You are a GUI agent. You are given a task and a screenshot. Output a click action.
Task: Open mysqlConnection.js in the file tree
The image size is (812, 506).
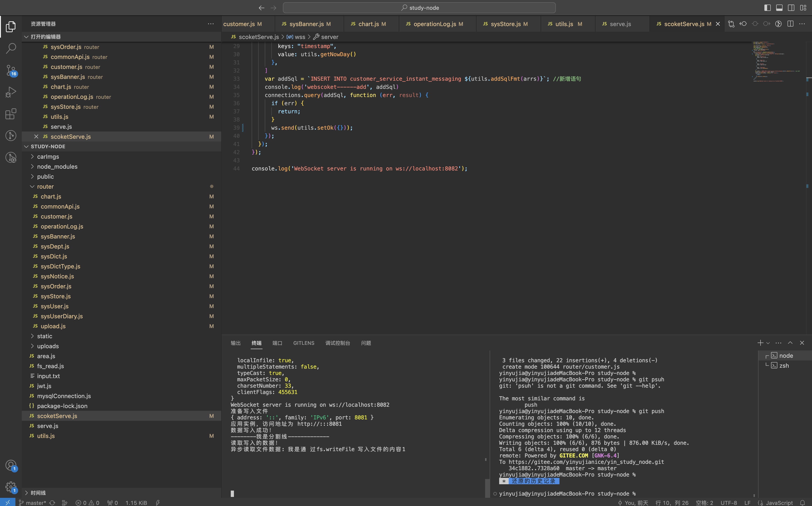click(122, 396)
